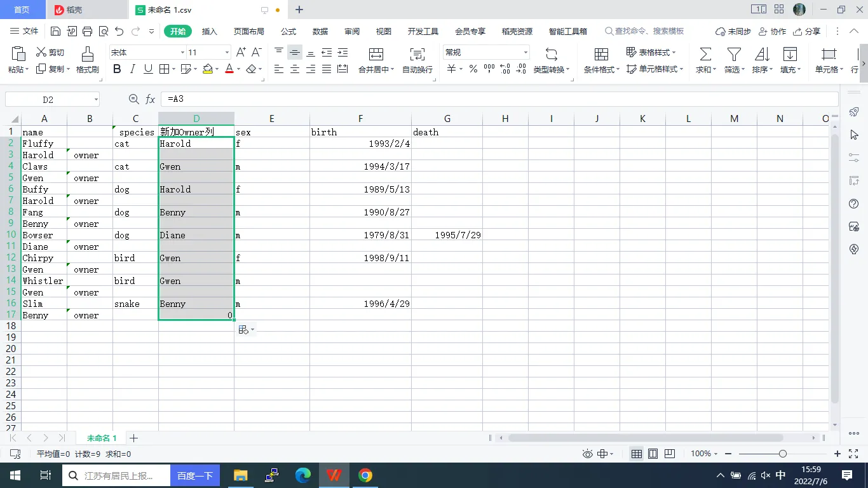Increase decimal places
The width and height of the screenshot is (868, 488).
click(505, 69)
